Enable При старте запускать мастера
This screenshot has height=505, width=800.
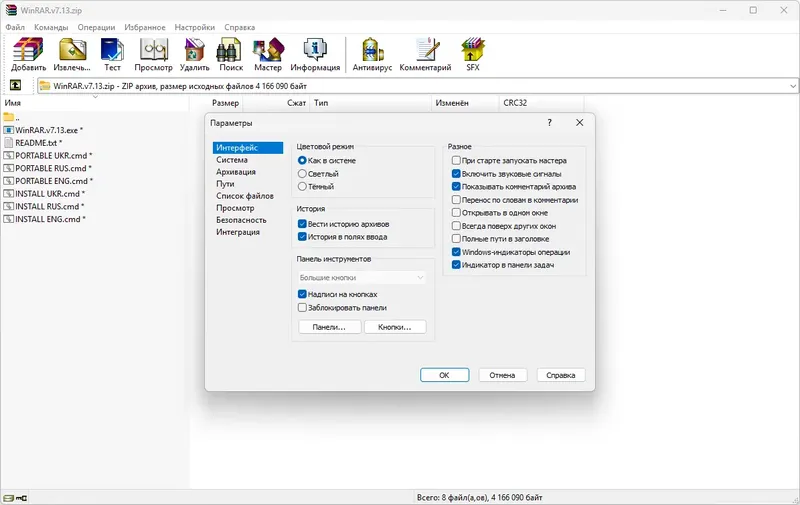456,160
